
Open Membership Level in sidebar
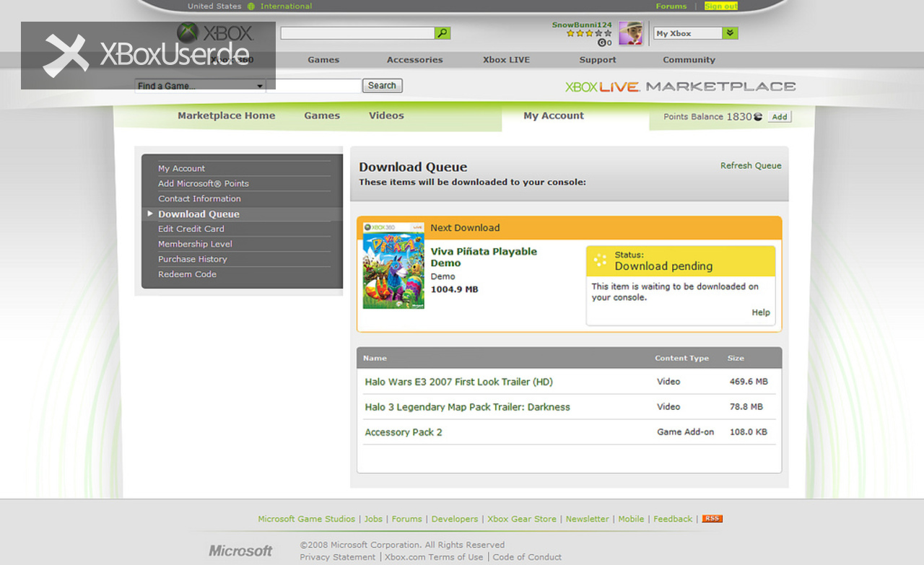coord(196,244)
